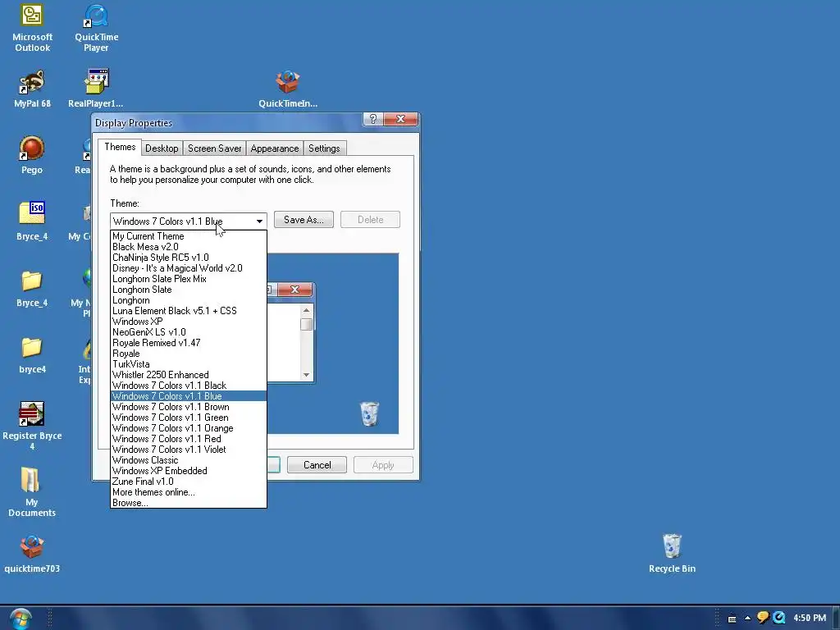Choose Windows 7 Colors v1.1 Brown
Image resolution: width=840 pixels, height=630 pixels.
click(x=189, y=407)
